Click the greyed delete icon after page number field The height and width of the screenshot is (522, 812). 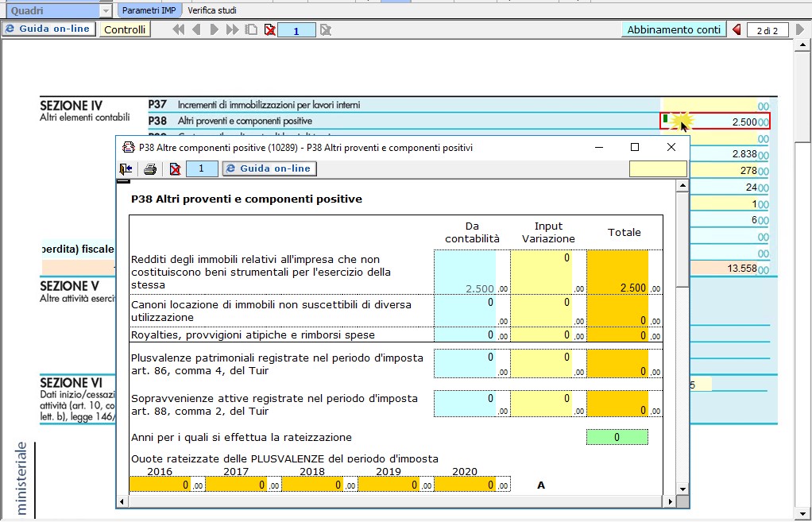click(325, 30)
